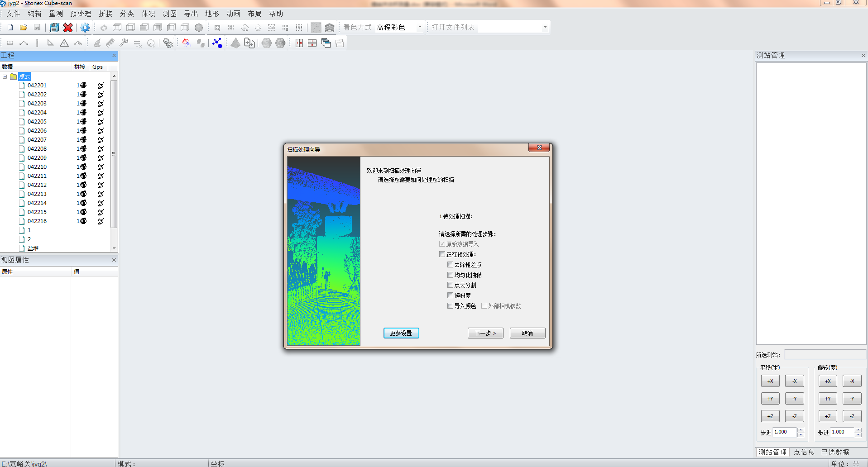The width and height of the screenshot is (868, 467).
Task: Tick the 导入颜色 checkbox
Action: pos(450,306)
